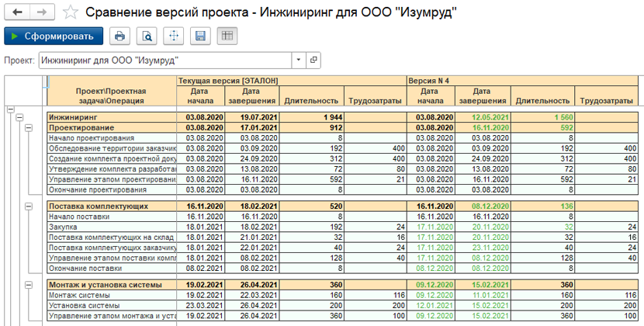Select the green 12.05.2021 date
Screen dimensions: 644x326
click(x=483, y=117)
